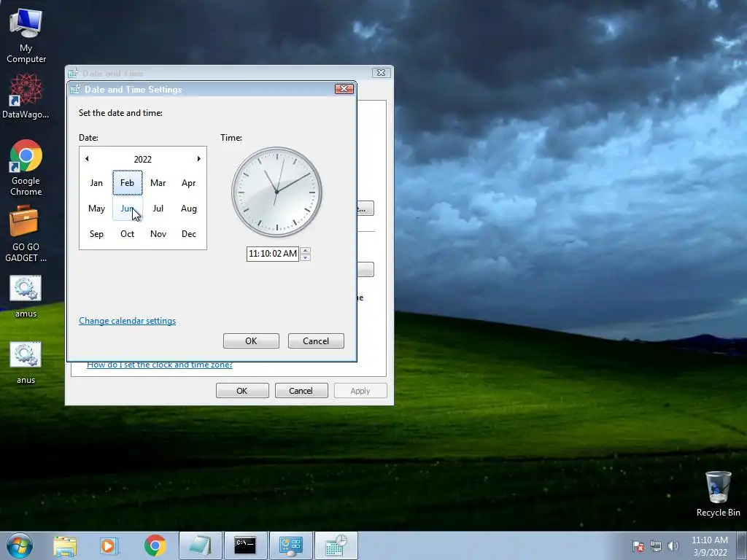Open Windows Explorer from the taskbar
Screen dimensions: 747x560
(65, 545)
